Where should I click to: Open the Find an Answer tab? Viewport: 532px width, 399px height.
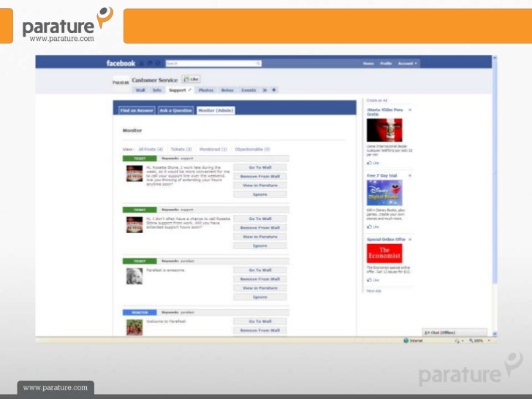click(137, 110)
